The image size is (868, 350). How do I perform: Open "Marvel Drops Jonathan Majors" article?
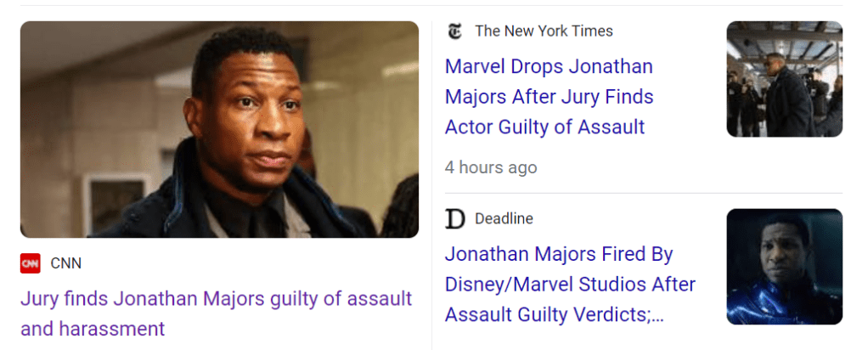(549, 66)
